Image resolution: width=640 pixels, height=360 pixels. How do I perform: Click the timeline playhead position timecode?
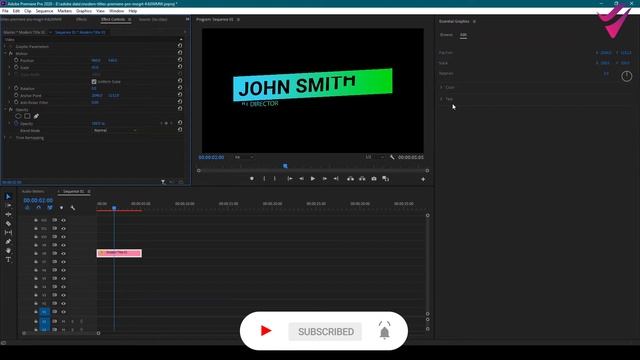tap(38, 200)
